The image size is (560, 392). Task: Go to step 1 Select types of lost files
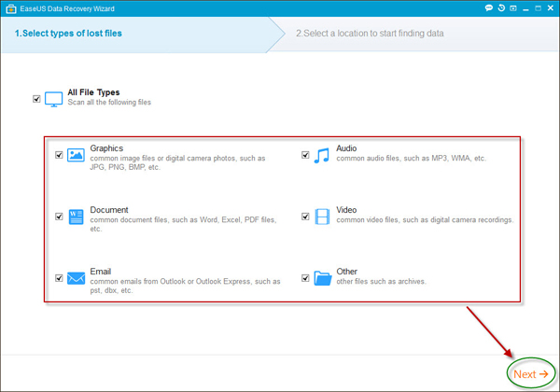68,34
